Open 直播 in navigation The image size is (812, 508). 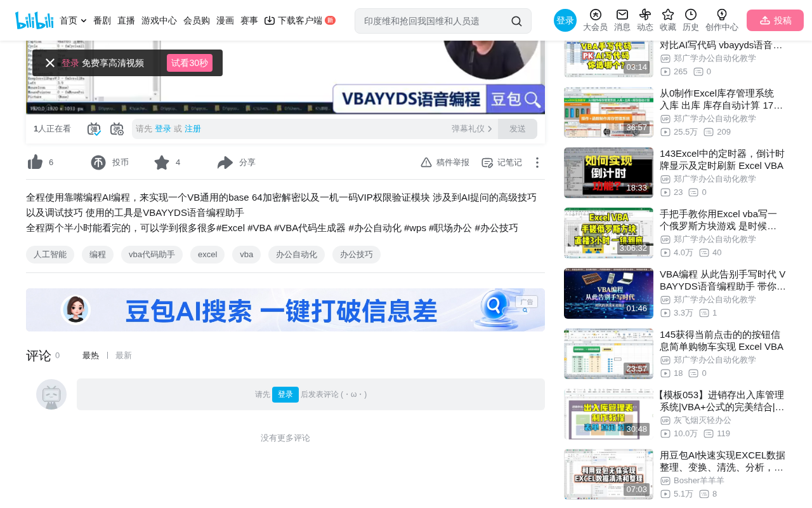click(x=126, y=20)
